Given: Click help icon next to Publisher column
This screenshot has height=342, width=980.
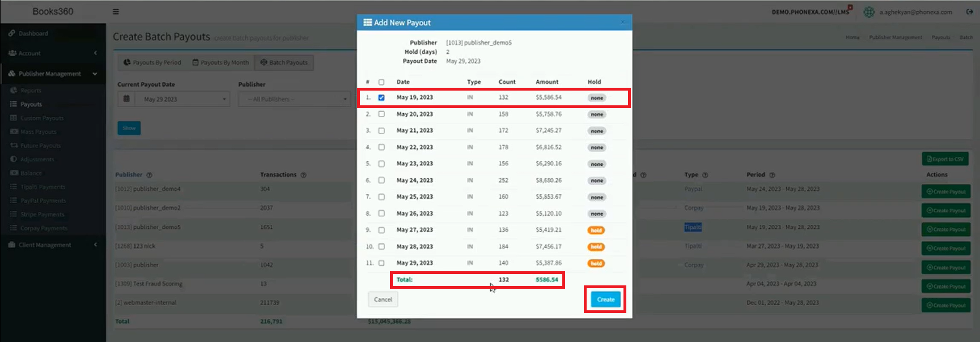Looking at the screenshot, I should [x=150, y=175].
